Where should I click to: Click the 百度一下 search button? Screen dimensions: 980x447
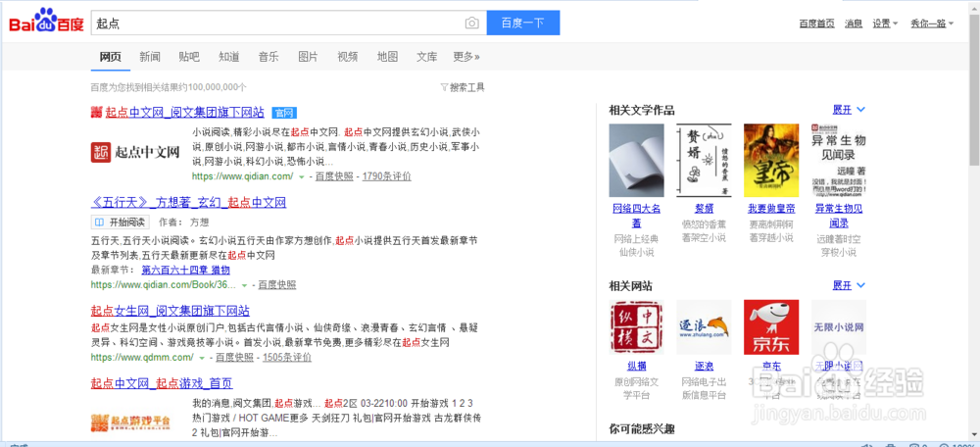[523, 24]
